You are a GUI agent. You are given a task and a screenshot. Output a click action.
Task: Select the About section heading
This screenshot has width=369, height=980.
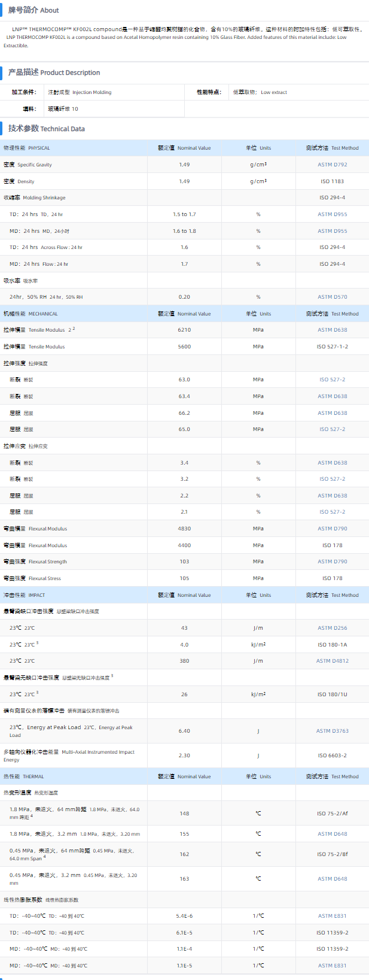(33, 10)
